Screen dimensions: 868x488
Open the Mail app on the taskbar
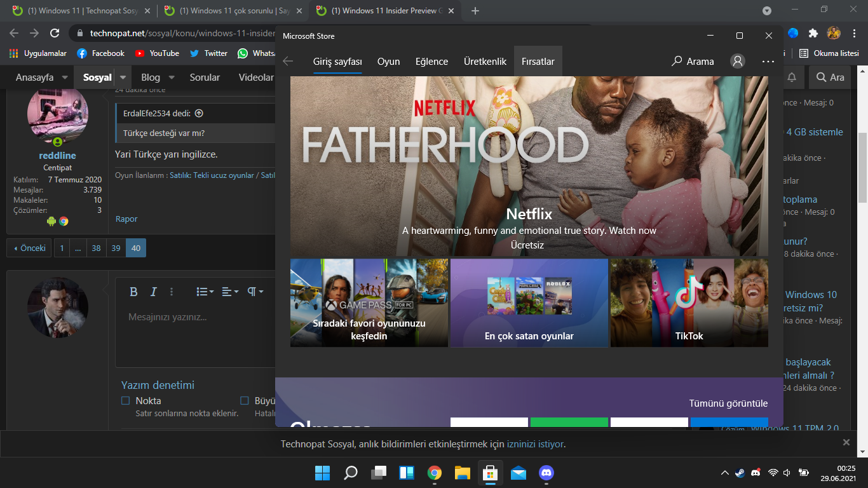pyautogui.click(x=519, y=473)
